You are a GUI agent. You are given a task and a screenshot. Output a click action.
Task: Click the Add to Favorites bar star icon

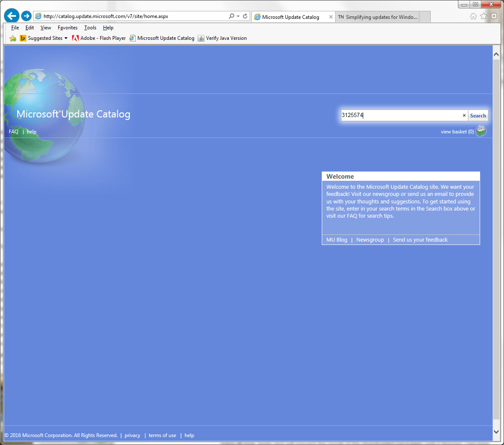pyautogui.click(x=13, y=38)
